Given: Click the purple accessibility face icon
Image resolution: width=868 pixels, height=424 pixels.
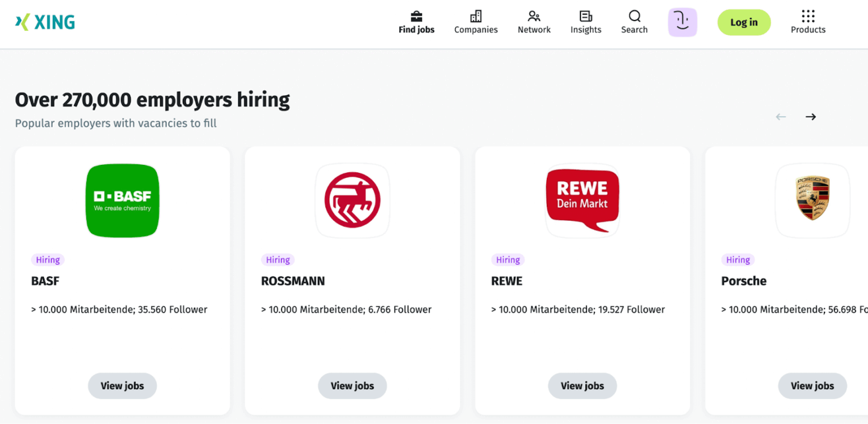Looking at the screenshot, I should tap(682, 22).
